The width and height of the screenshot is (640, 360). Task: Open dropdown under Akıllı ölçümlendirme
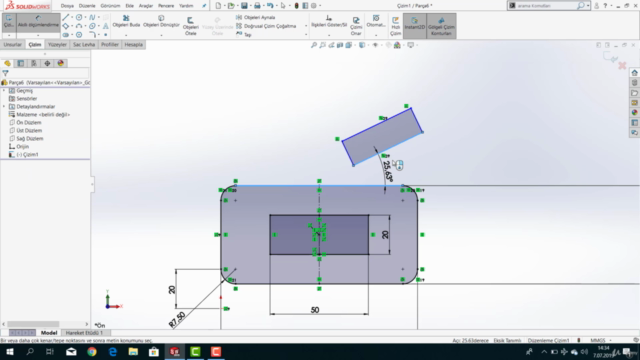click(x=38, y=35)
